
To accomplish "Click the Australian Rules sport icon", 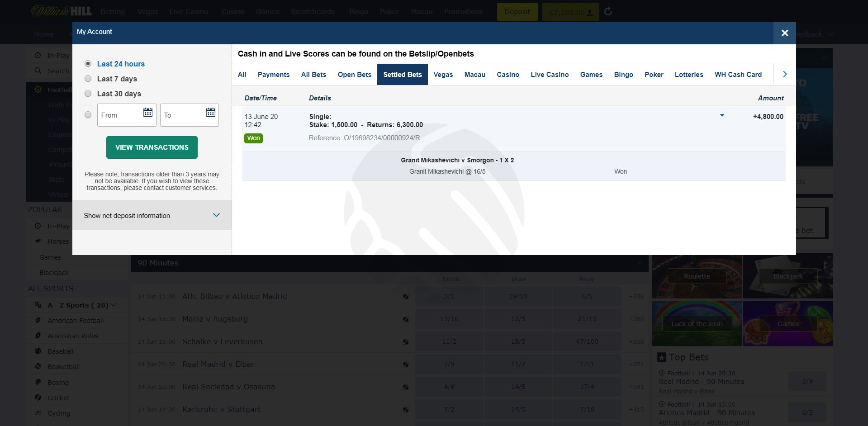I will coord(38,336).
